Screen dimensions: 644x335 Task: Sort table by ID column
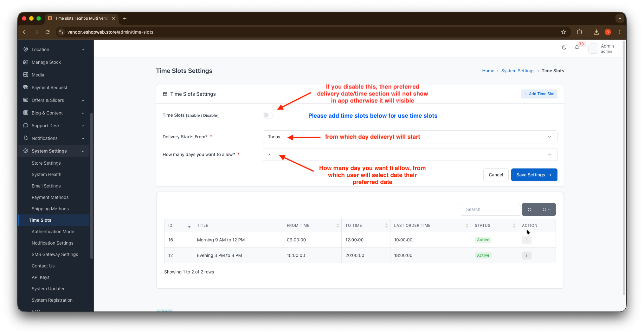(179, 226)
